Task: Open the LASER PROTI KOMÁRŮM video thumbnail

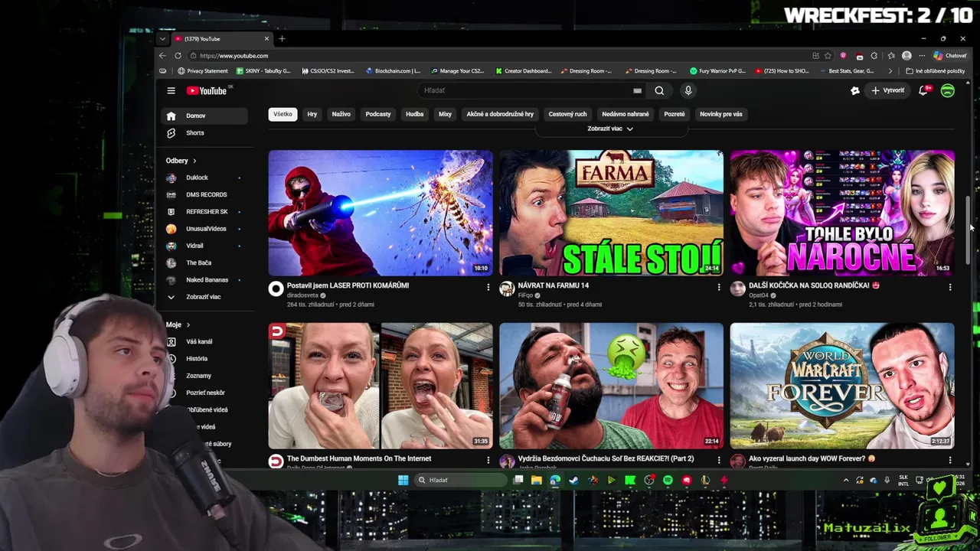Action: (381, 213)
